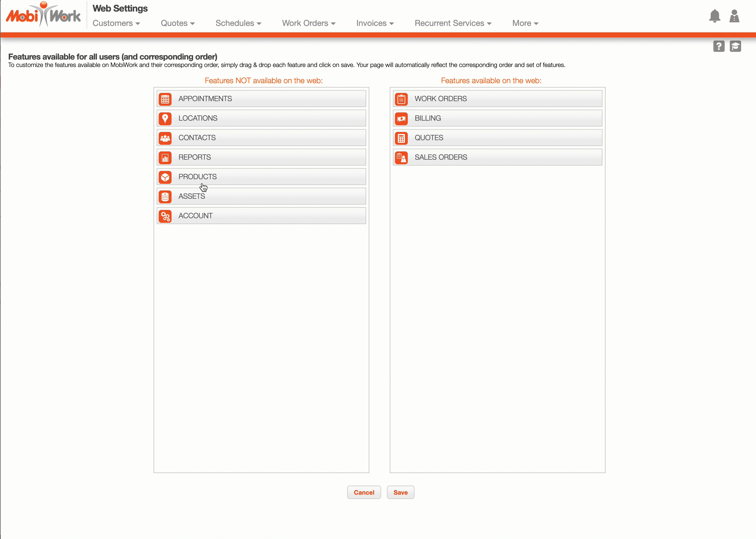Open the Work Orders navigation menu

pyautogui.click(x=308, y=23)
